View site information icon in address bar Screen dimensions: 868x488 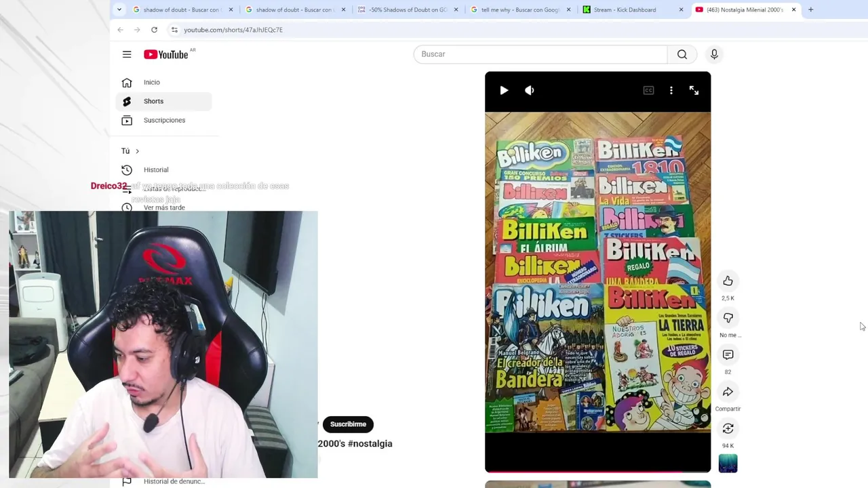174,30
